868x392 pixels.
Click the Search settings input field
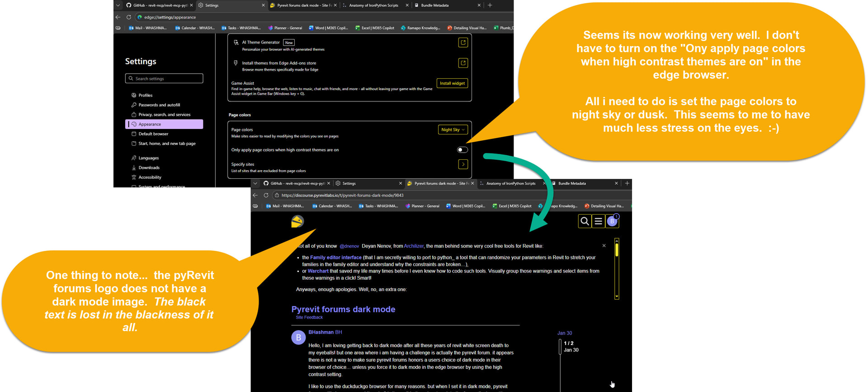tap(164, 79)
